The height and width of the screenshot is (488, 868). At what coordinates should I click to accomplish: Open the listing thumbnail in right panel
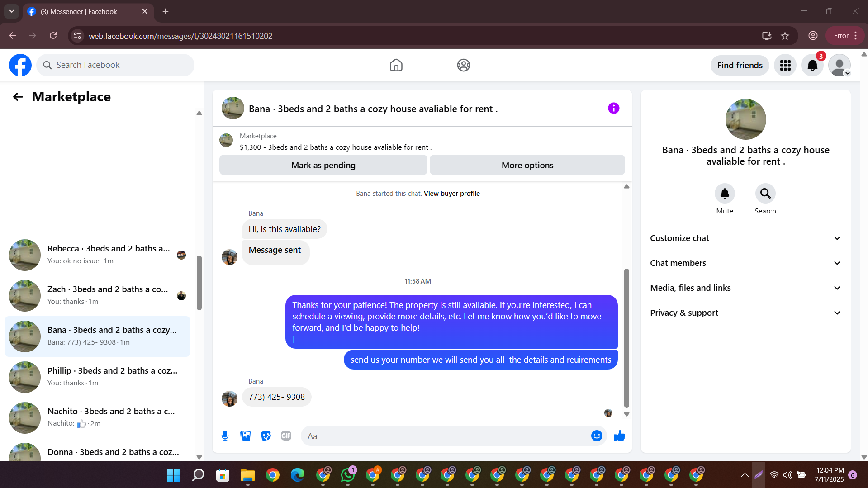coord(745,119)
